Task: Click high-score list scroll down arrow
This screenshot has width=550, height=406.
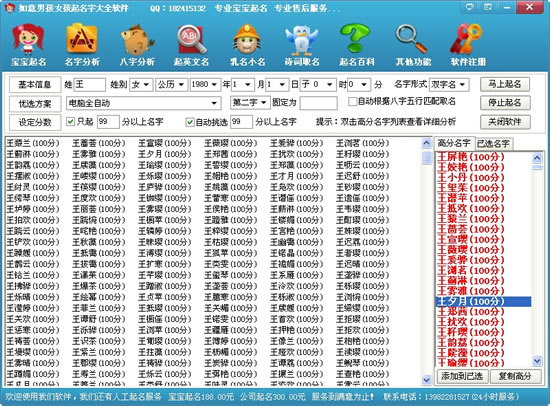Action: (x=537, y=360)
